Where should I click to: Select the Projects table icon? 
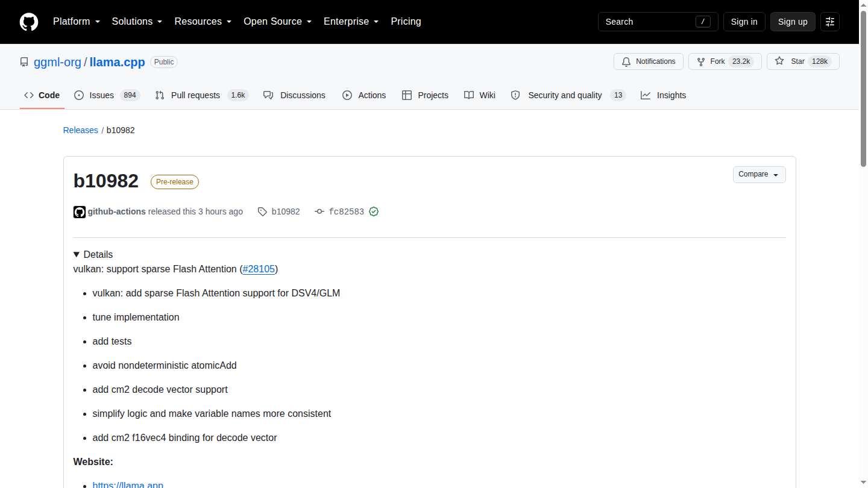click(407, 95)
